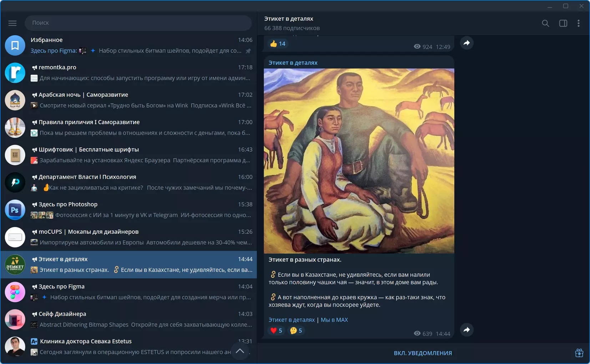Select the Шрифтовик | Бесплатные шрифты chat
Viewport: 590px width, 364px height.
point(128,155)
